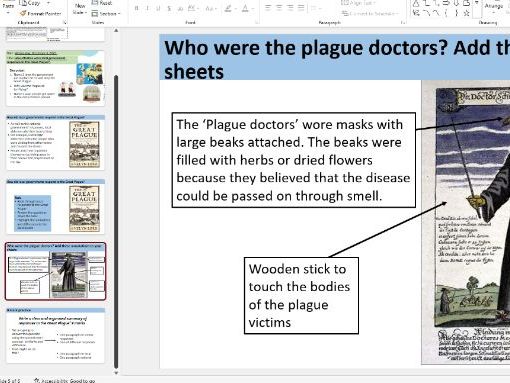Toggle Text Shadow formatting
The image size is (510, 383).
[x=180, y=8]
